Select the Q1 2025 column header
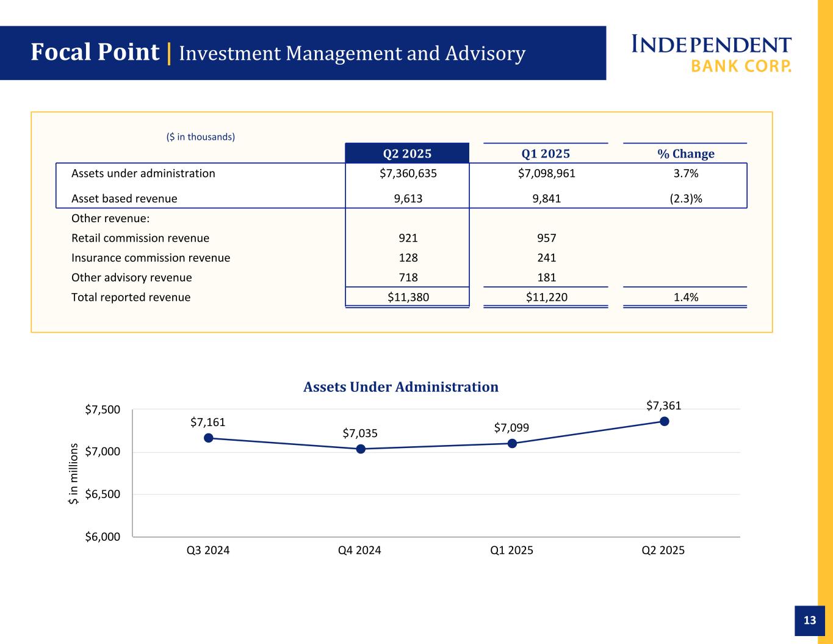The width and height of the screenshot is (833, 644). click(x=546, y=153)
